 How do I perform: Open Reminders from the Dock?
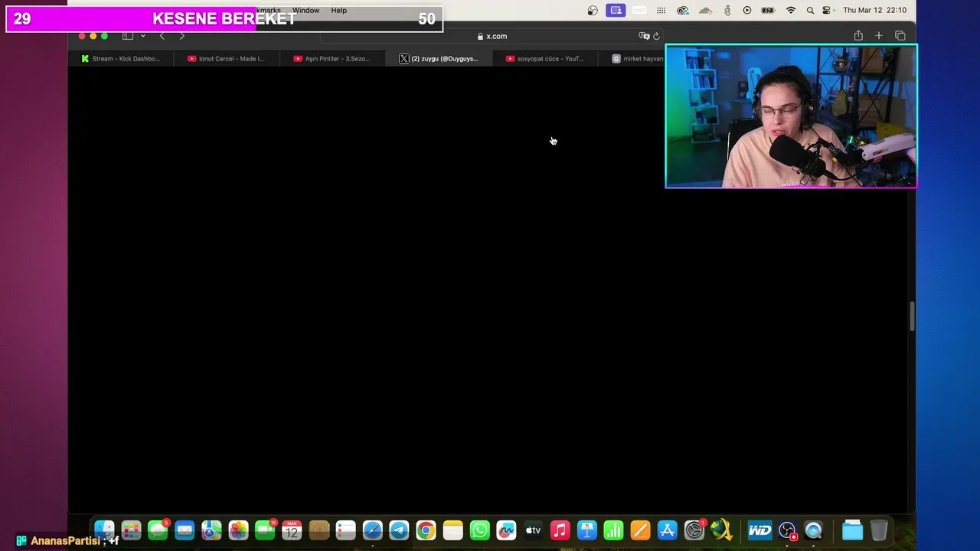coord(345,530)
